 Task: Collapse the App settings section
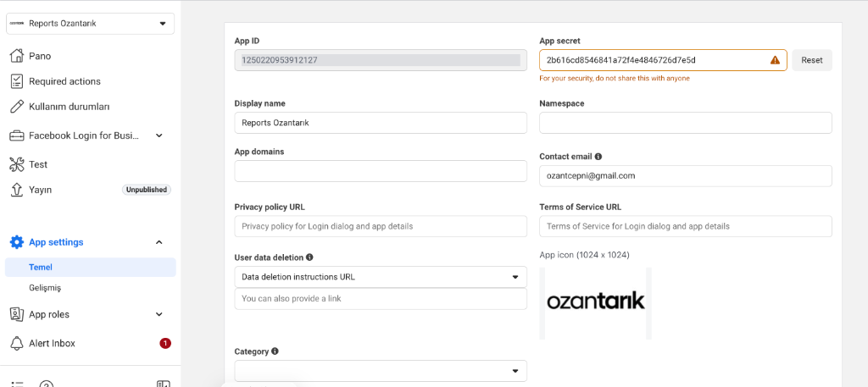pyautogui.click(x=159, y=242)
